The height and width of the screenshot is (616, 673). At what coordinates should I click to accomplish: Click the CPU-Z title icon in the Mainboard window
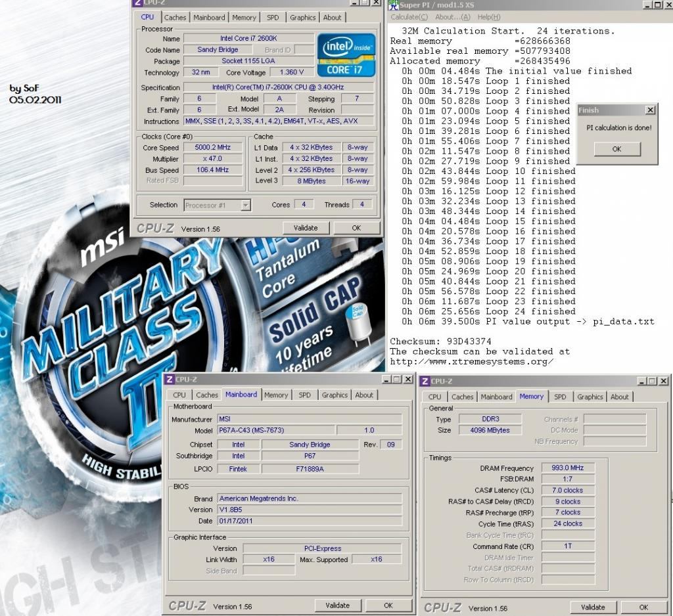[x=170, y=379]
